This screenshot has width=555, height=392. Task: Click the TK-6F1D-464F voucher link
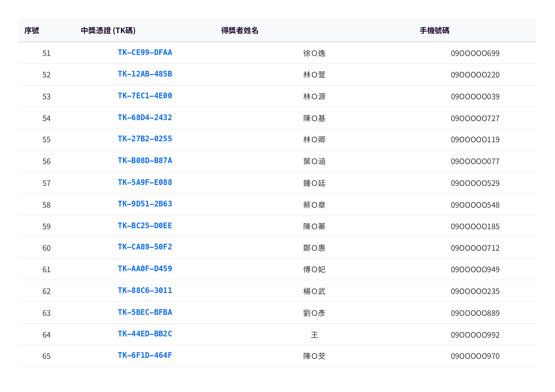pyautogui.click(x=145, y=355)
